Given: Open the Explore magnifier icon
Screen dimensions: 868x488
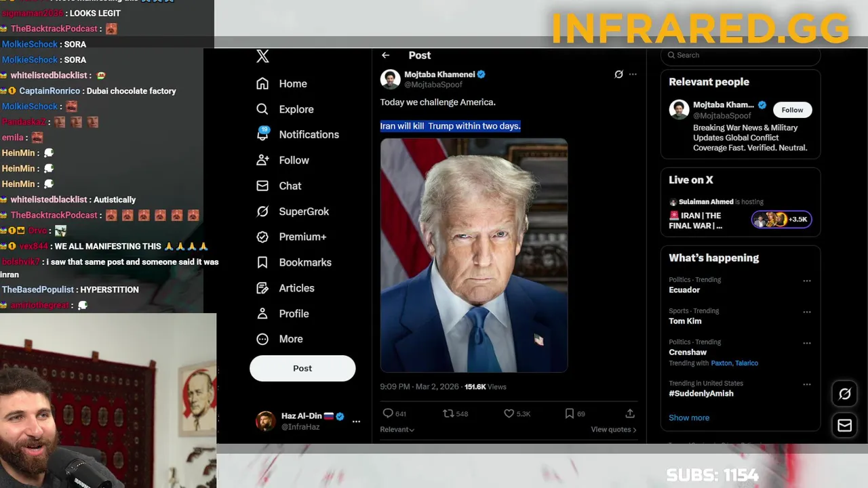Looking at the screenshot, I should coord(262,109).
